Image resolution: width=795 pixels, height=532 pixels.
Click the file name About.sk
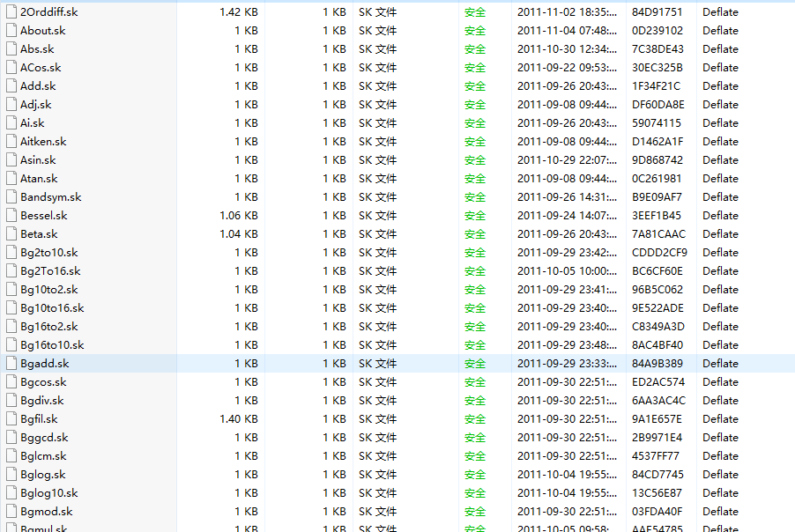[x=43, y=31]
